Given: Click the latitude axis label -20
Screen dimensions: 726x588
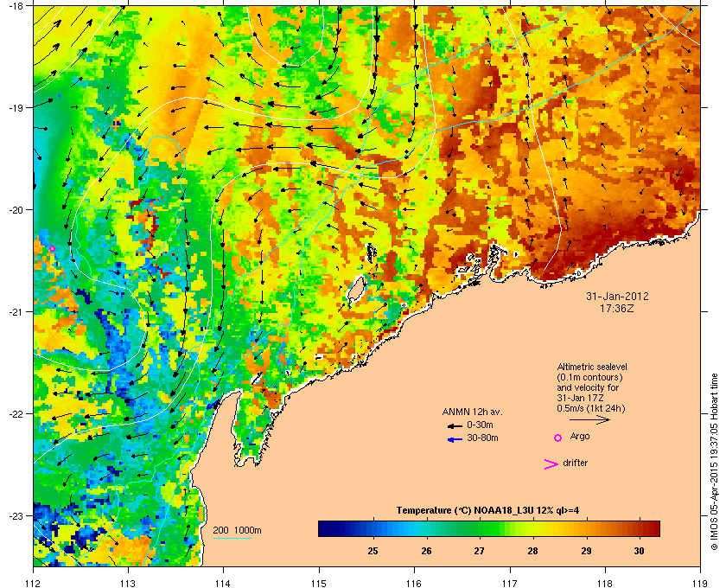Looking at the screenshot, I should (x=16, y=209).
